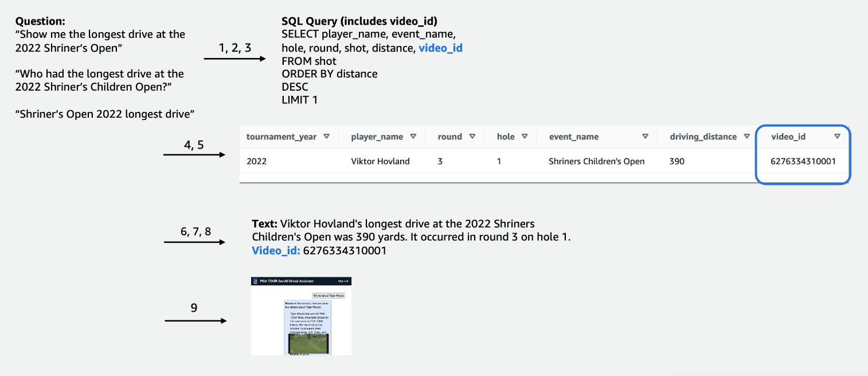
Task: Open the round column filter arrow
Action: click(472, 137)
